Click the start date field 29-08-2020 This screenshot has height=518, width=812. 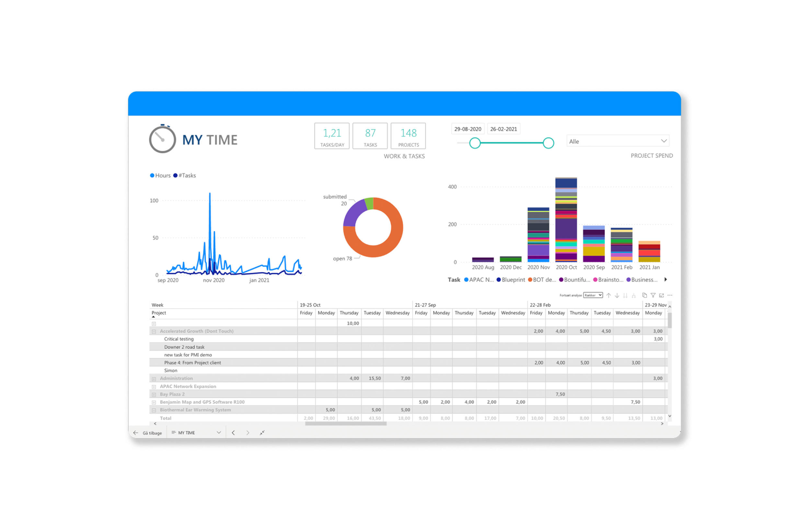pos(467,129)
